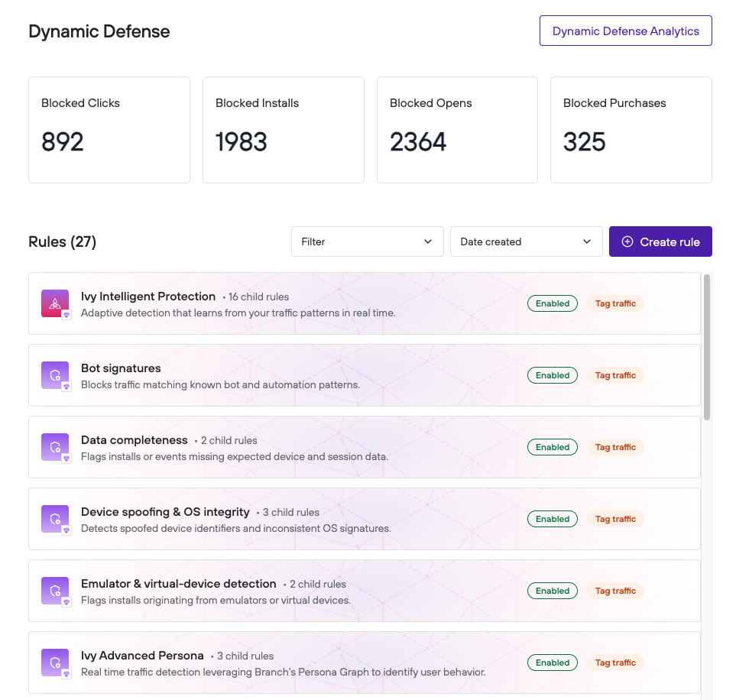Image resolution: width=736 pixels, height=700 pixels.
Task: Click Enabled badge for Ivy Advanced Persona
Action: click(x=552, y=663)
